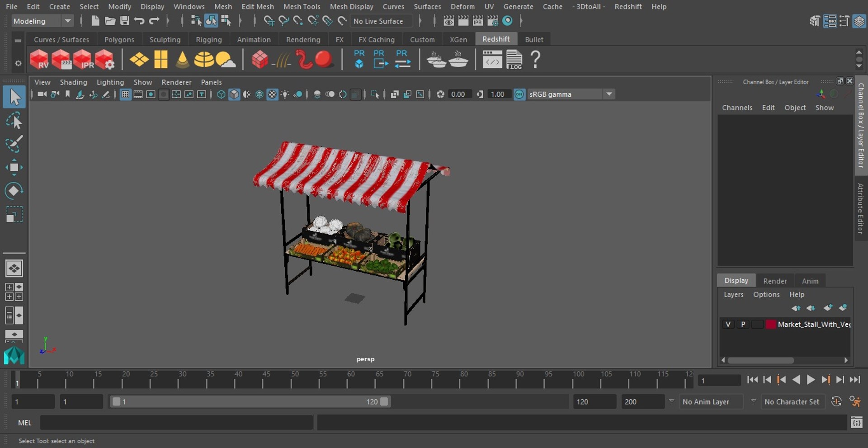Toggle color management ON button
Viewport: 868px width, 448px height.
click(519, 94)
